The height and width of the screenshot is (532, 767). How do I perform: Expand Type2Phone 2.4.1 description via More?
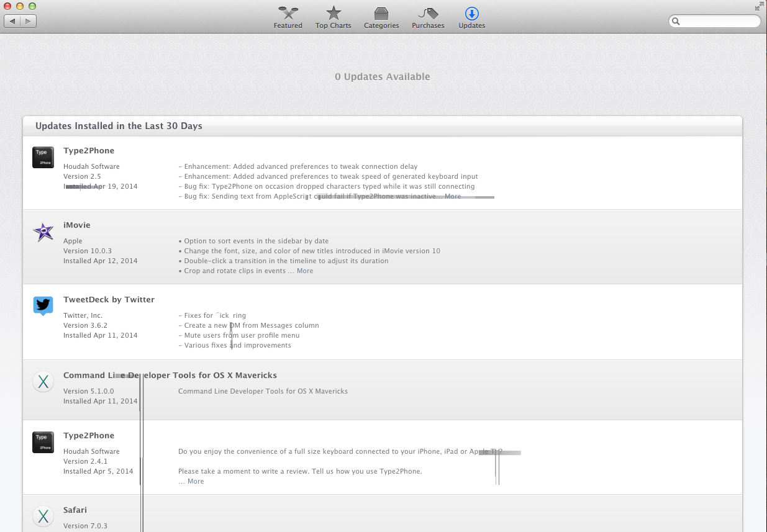pyautogui.click(x=196, y=481)
